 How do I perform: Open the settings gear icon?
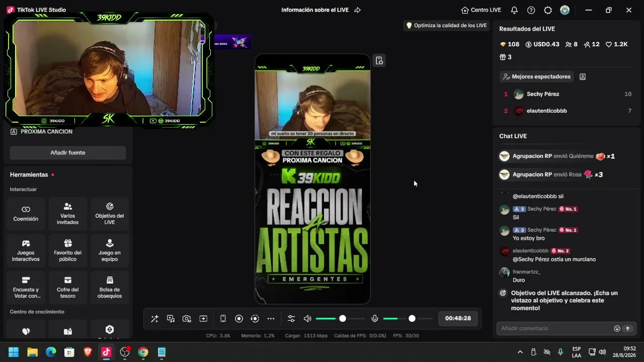(548, 10)
